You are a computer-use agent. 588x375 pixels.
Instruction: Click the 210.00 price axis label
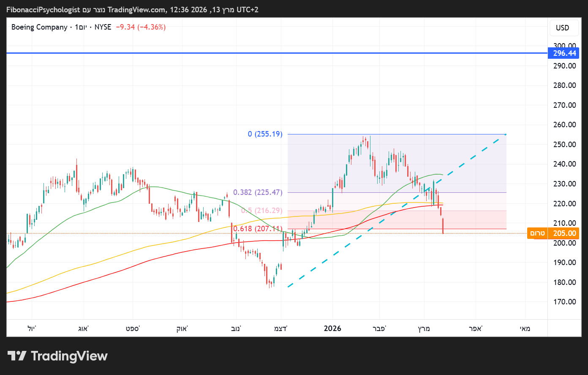[565, 223]
